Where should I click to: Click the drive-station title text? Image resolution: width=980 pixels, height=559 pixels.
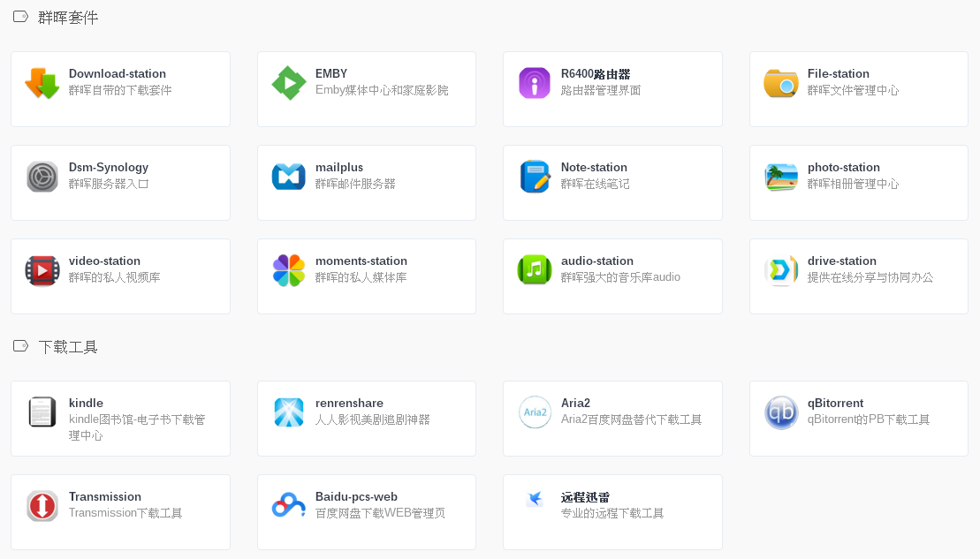[x=842, y=261]
